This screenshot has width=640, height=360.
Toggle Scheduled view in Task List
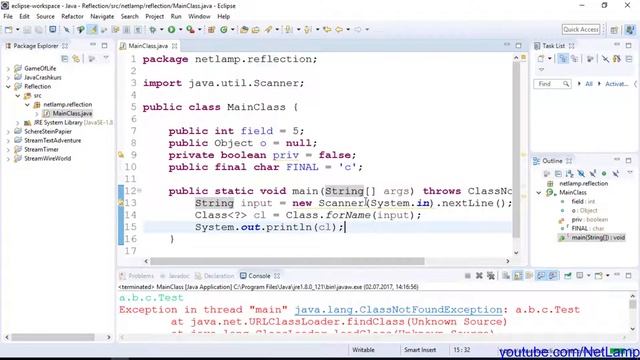click(x=575, y=59)
